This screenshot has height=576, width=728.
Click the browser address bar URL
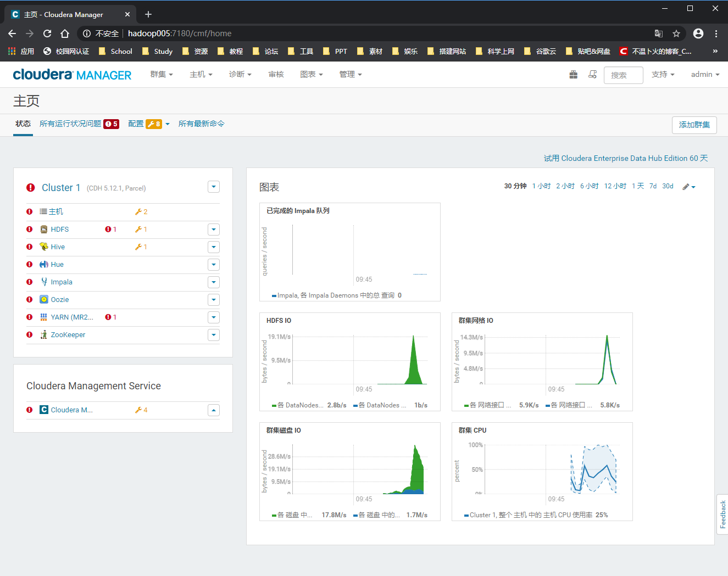tap(180, 33)
